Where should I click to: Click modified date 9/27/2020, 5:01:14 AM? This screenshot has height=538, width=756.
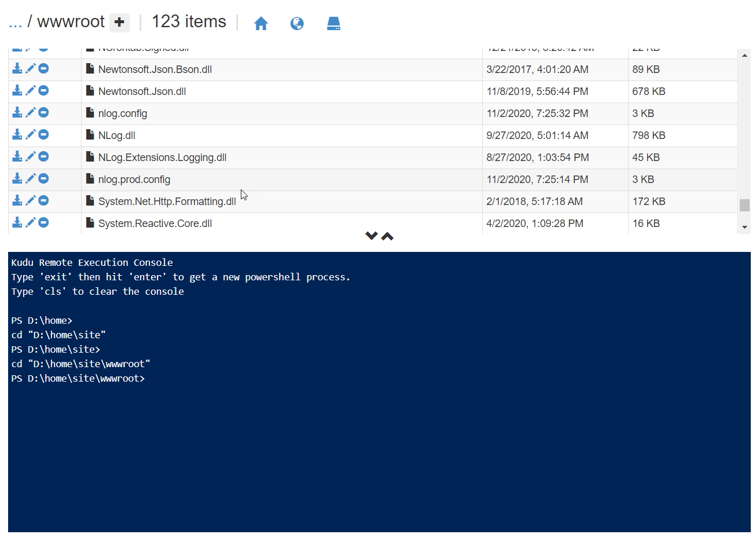point(537,136)
